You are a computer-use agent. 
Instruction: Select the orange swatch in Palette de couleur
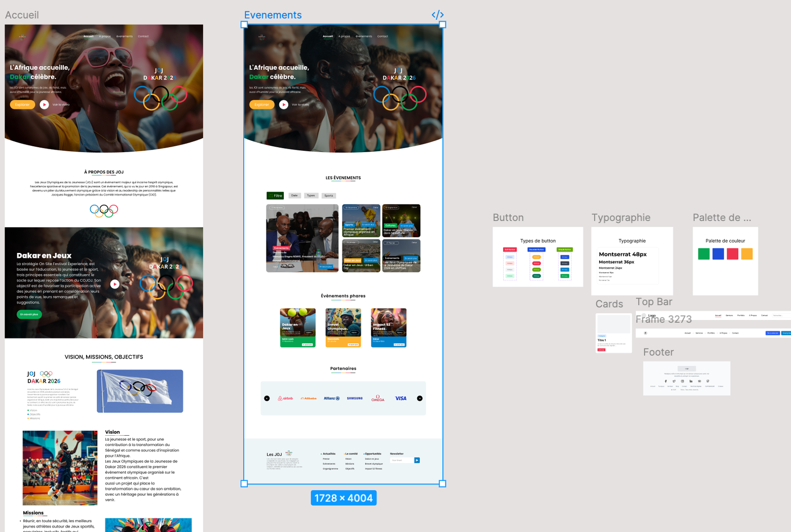point(747,254)
